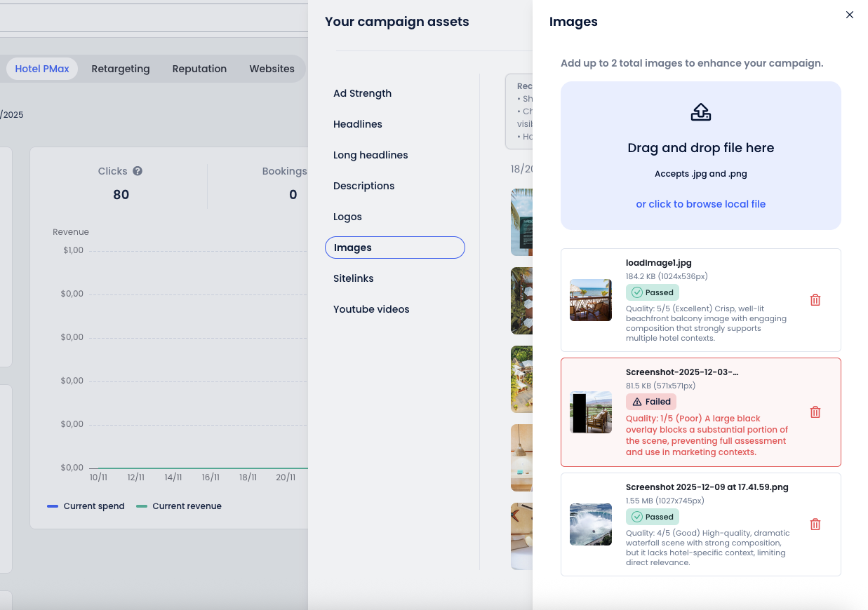Switch to the Retargeting tab
Viewport: 868px width, 610px height.
point(121,69)
